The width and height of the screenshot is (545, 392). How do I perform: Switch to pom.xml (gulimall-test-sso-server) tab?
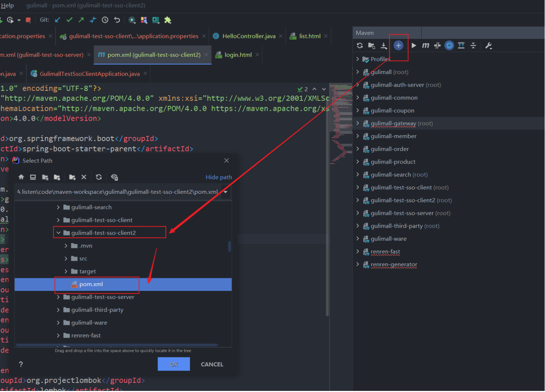coord(42,55)
